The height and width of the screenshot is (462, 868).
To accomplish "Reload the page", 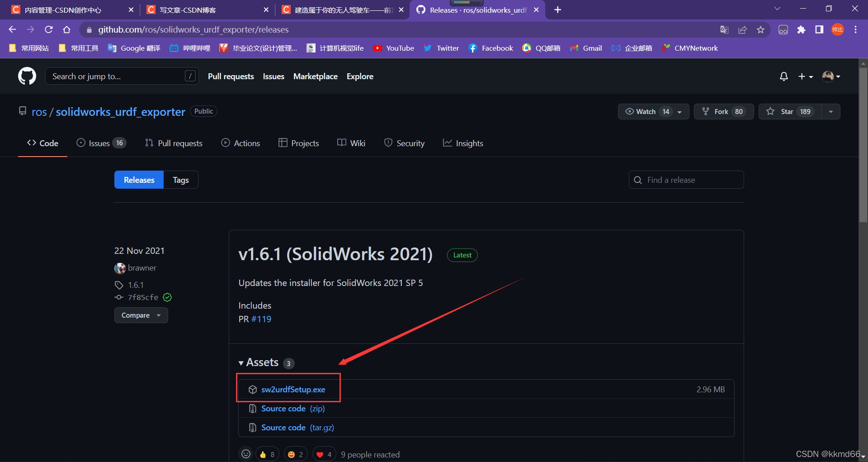I will pos(48,29).
